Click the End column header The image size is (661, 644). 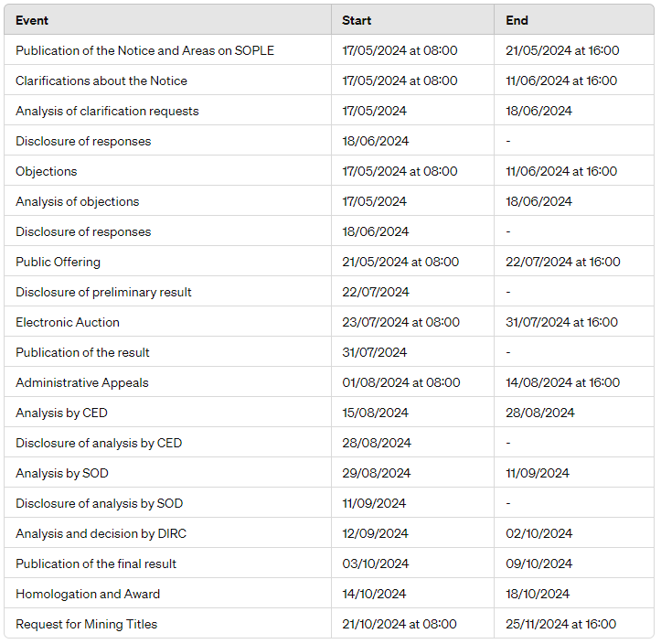click(517, 20)
